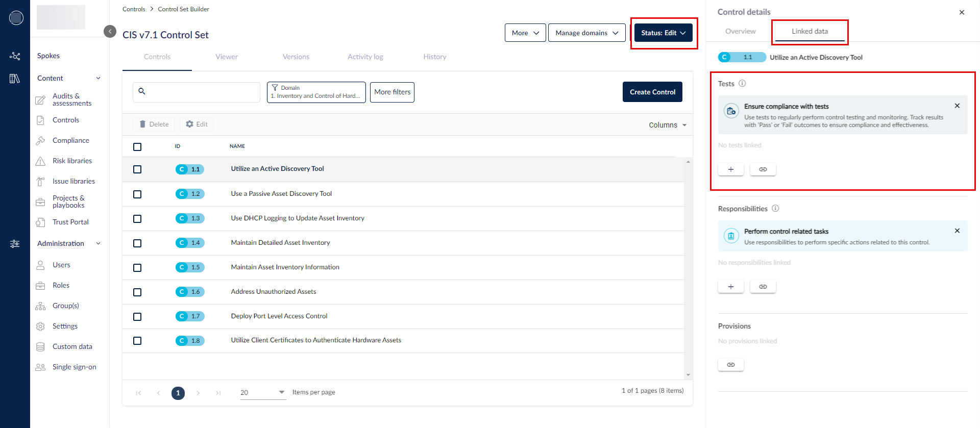Open the library books icon in left rail

click(x=15, y=79)
